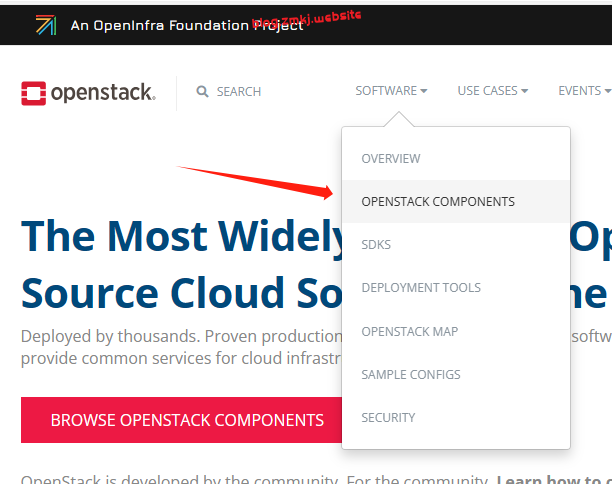Open the SEARCH field
This screenshot has height=484, width=612.
229,92
